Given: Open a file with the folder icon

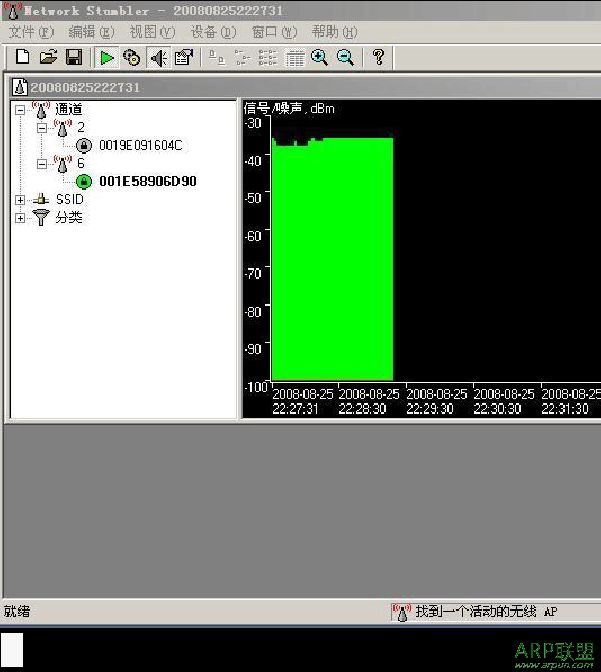Looking at the screenshot, I should pyautogui.click(x=48, y=57).
